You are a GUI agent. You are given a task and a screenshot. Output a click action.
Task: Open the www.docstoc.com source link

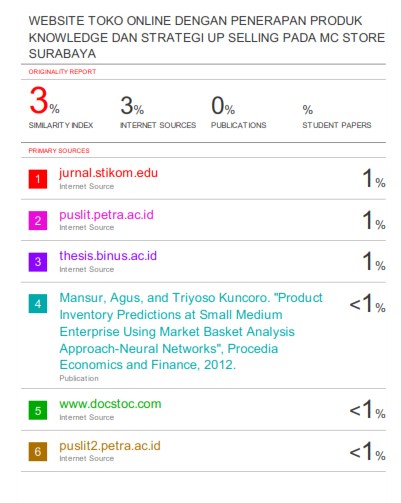click(x=110, y=404)
